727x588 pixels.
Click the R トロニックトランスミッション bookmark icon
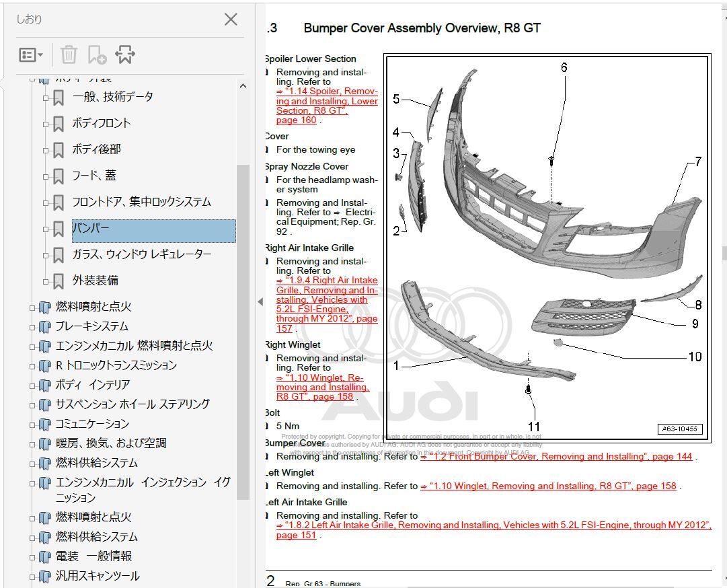(x=44, y=366)
